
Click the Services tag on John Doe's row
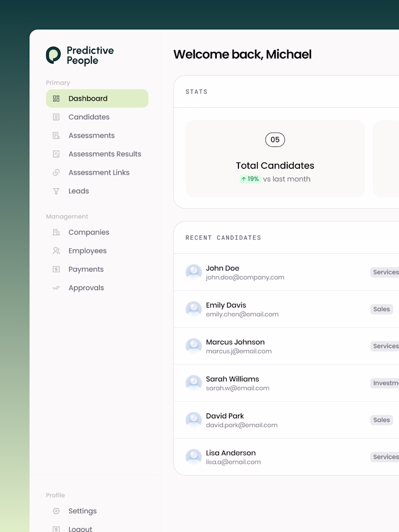(385, 272)
